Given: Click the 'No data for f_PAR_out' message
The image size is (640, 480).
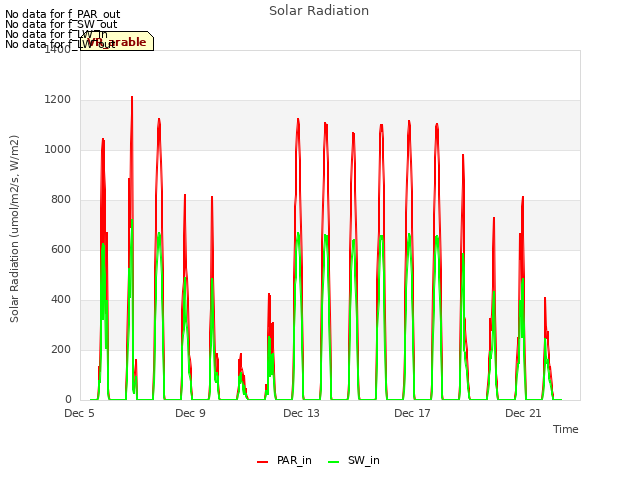Looking at the screenshot, I should click(62, 14).
